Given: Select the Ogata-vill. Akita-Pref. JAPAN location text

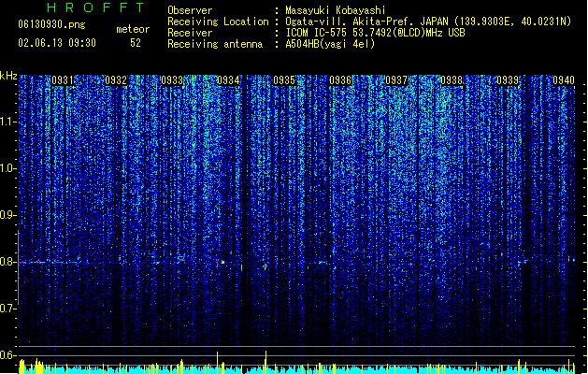Looking at the screenshot, I should click(428, 22).
